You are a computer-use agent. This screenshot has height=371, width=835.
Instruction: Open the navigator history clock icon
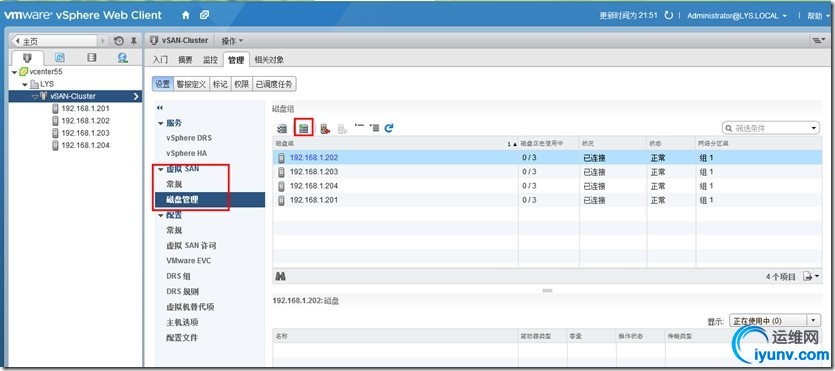click(x=119, y=41)
